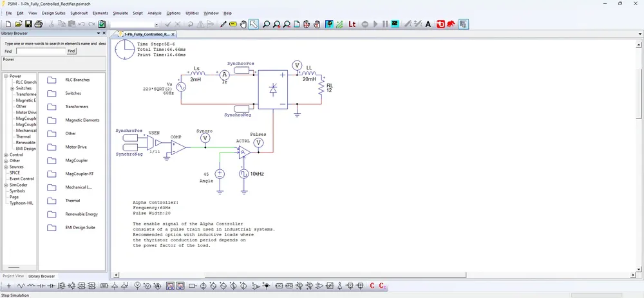
Task: Open a schematic with the Open folder icon
Action: (x=19, y=24)
